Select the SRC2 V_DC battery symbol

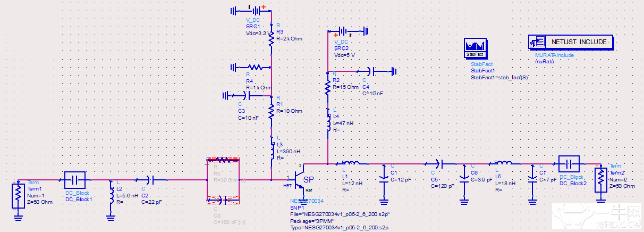[348, 32]
